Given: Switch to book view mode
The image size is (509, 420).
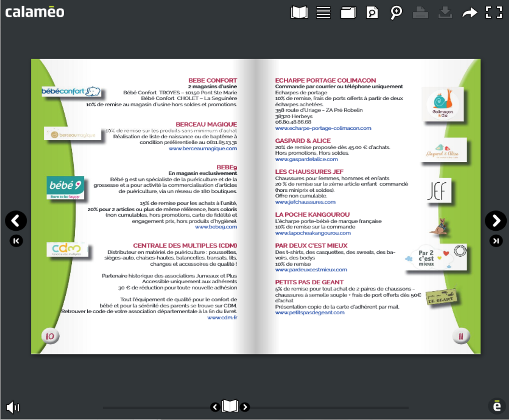Looking at the screenshot, I should [x=299, y=12].
